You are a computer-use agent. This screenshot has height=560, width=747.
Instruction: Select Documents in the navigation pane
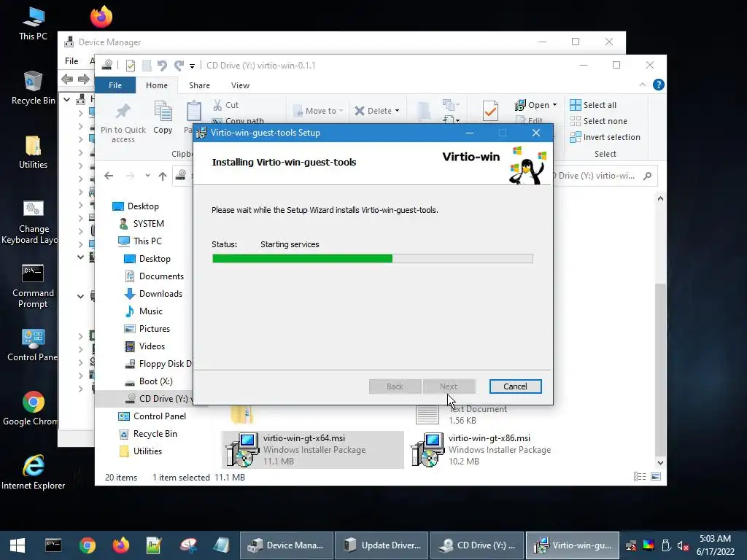[x=155, y=276]
